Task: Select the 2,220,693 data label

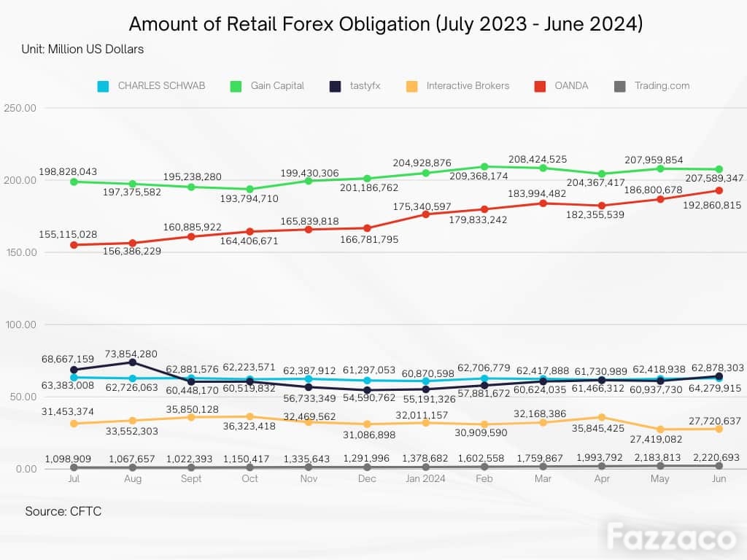Action: pyautogui.click(x=716, y=458)
